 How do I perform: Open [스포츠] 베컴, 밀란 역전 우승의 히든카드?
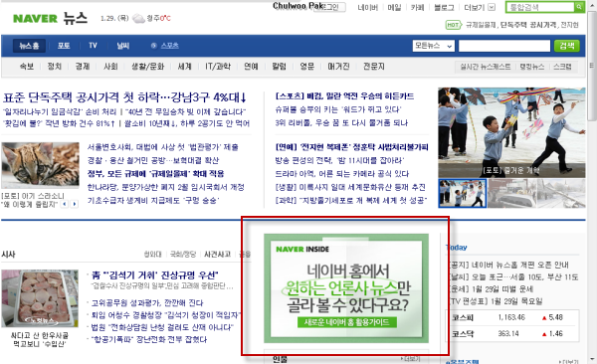344,95
